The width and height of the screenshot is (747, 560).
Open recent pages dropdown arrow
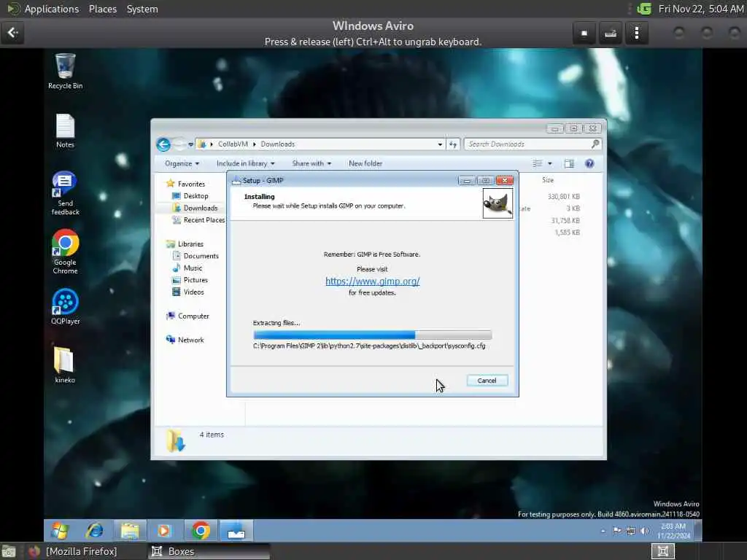click(x=190, y=144)
